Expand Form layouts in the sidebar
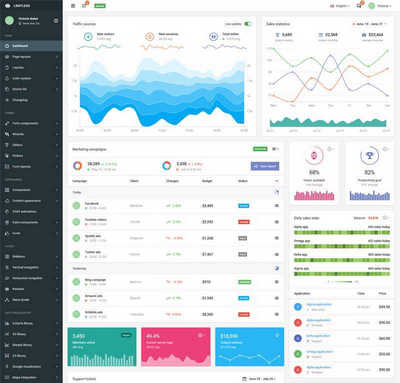 click(31, 166)
